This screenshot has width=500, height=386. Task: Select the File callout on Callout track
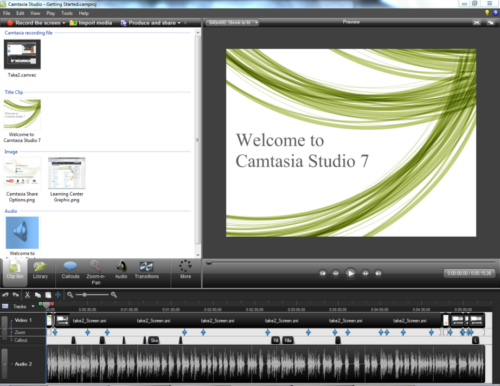[288, 340]
